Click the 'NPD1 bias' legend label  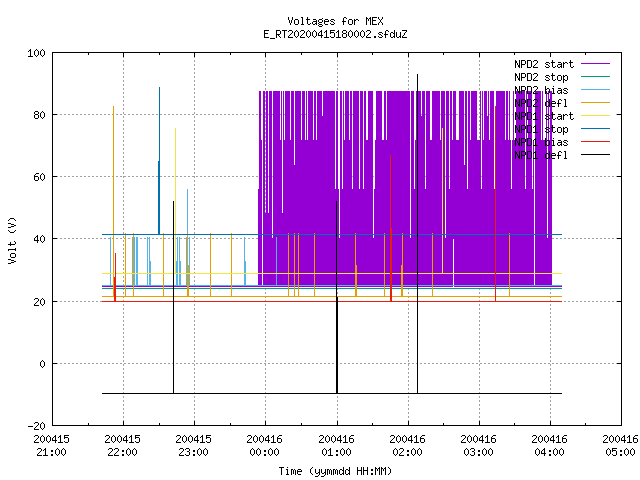point(541,142)
